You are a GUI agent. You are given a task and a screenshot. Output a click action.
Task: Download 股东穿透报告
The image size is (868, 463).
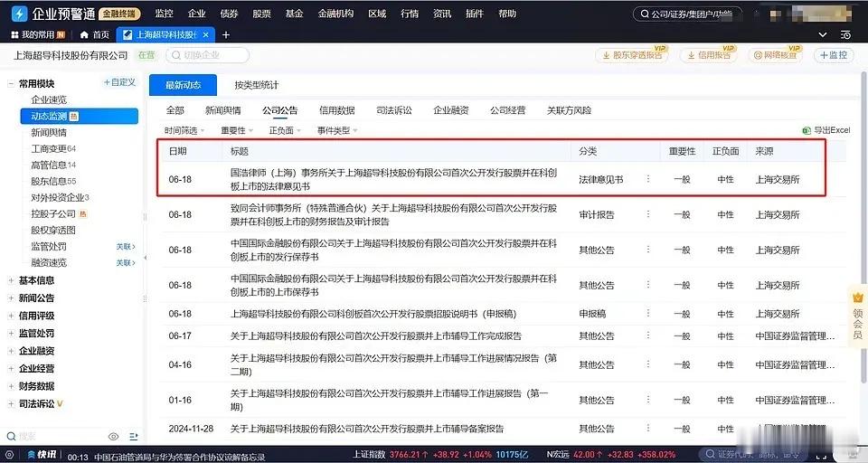[632, 55]
